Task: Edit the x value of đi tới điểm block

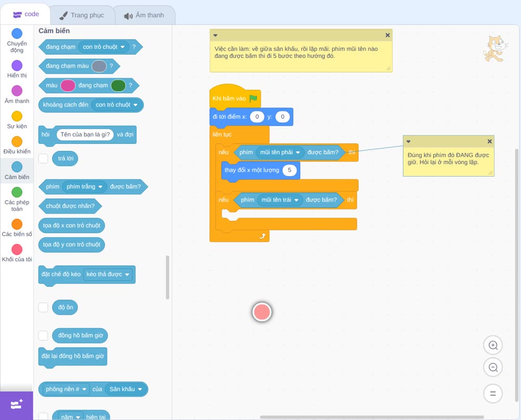Action: 257,117
